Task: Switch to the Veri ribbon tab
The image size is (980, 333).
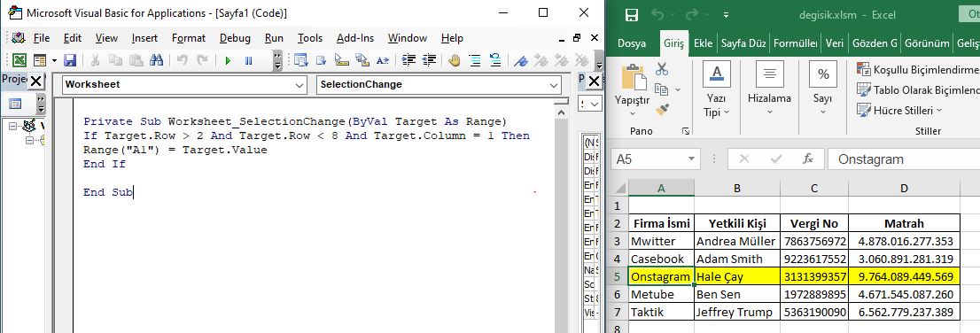Action: (x=835, y=43)
